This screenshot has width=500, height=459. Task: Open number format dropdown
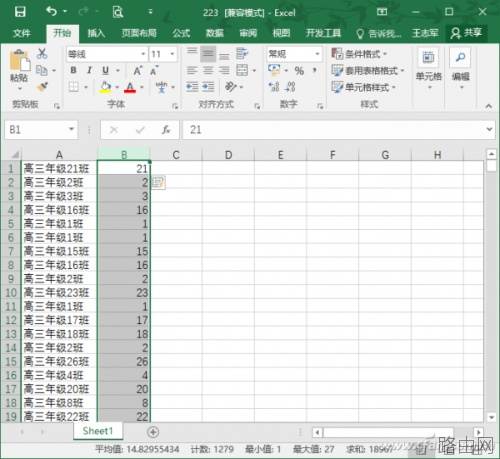tap(317, 54)
